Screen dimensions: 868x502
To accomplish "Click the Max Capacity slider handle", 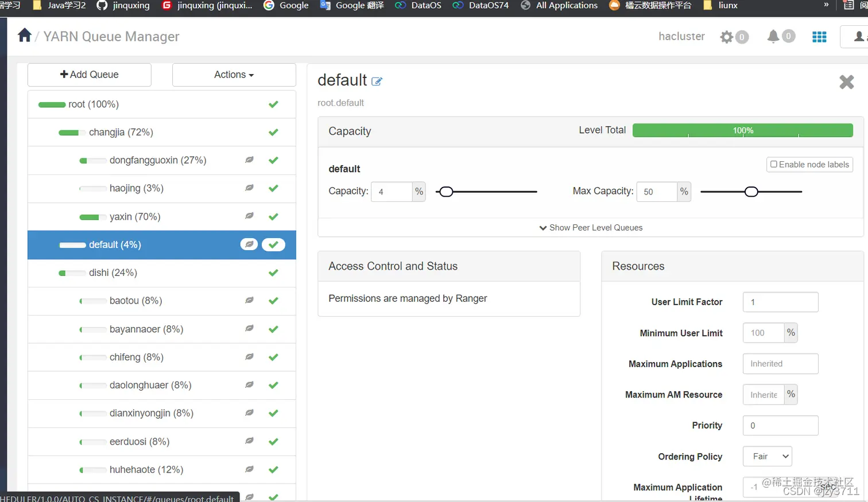I will (x=751, y=192).
